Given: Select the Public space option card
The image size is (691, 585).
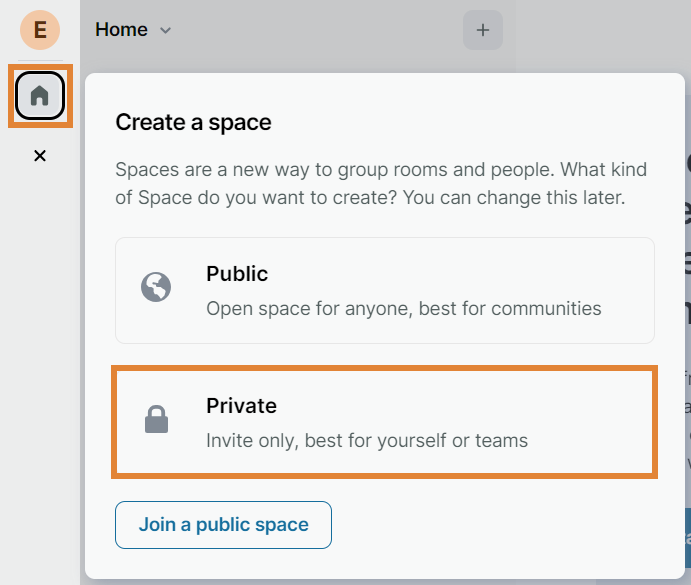Looking at the screenshot, I should [x=384, y=290].
